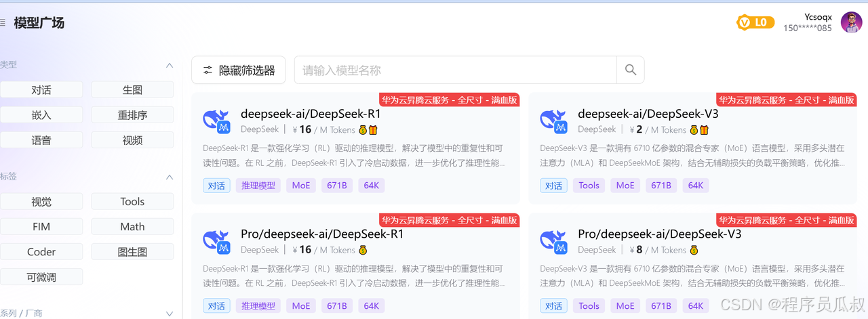The image size is (868, 319).
Task: Click the ¥ 2 / M Tokens price on deepseek-ai/DeepSeek-V3
Action: tap(658, 129)
